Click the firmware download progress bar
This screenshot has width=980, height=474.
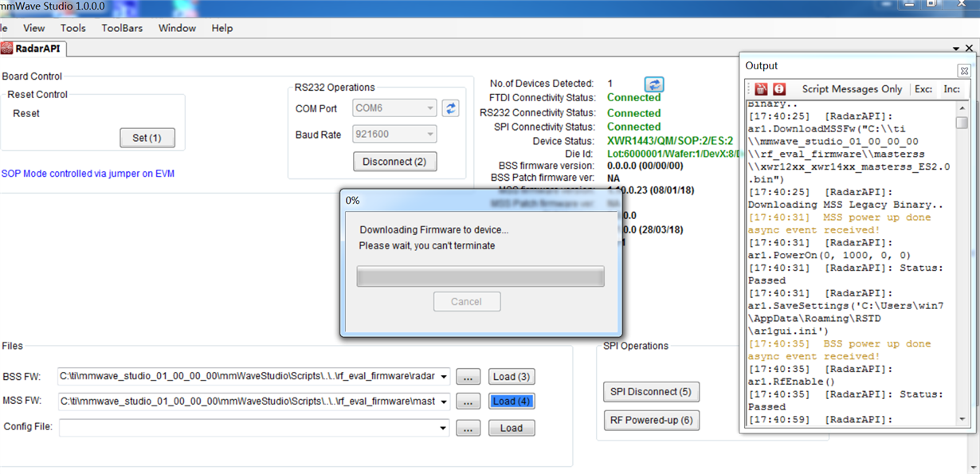[480, 276]
